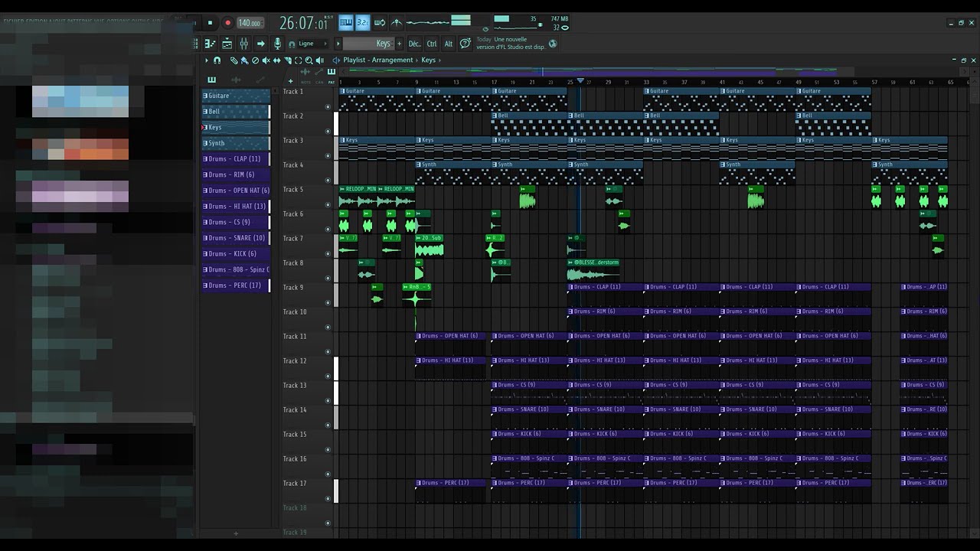Toggle the snap magnet in playlist toolbar
Viewport: 980px width, 551px height.
tap(217, 60)
